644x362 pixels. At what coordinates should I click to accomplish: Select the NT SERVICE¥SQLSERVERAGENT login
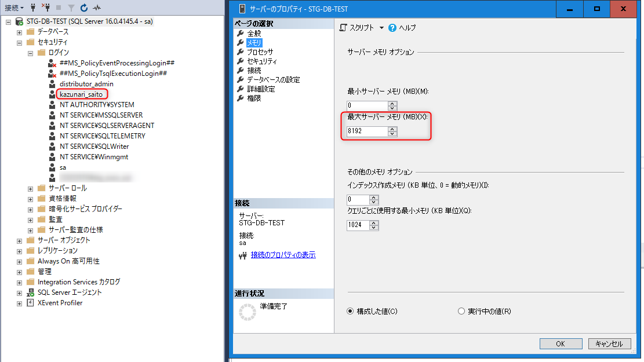[x=107, y=126]
